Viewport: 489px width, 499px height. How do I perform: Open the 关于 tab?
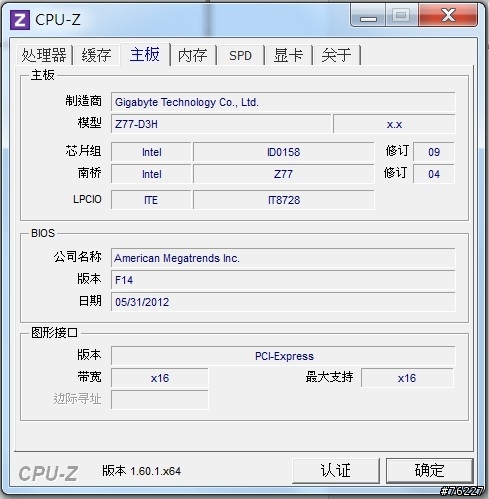pos(337,55)
